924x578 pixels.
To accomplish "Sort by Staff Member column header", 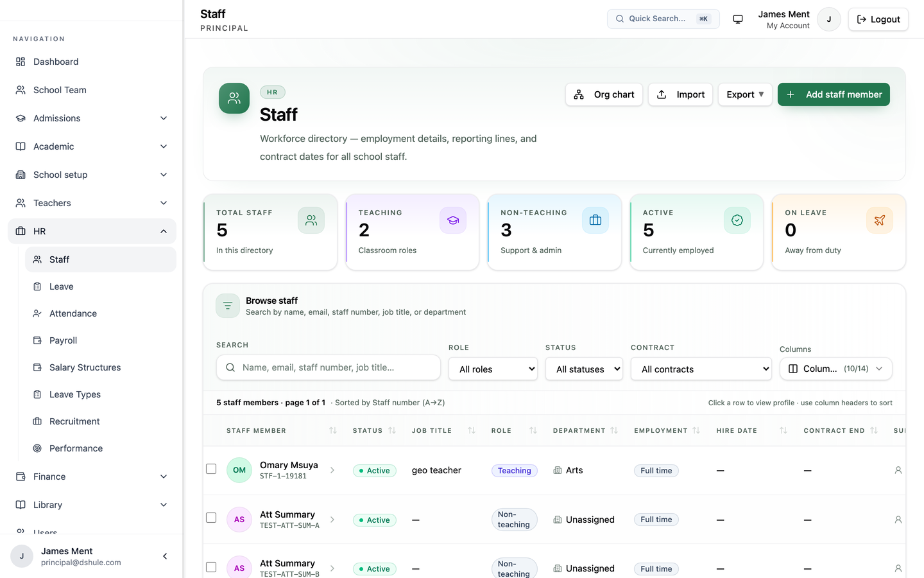I will 281,430.
